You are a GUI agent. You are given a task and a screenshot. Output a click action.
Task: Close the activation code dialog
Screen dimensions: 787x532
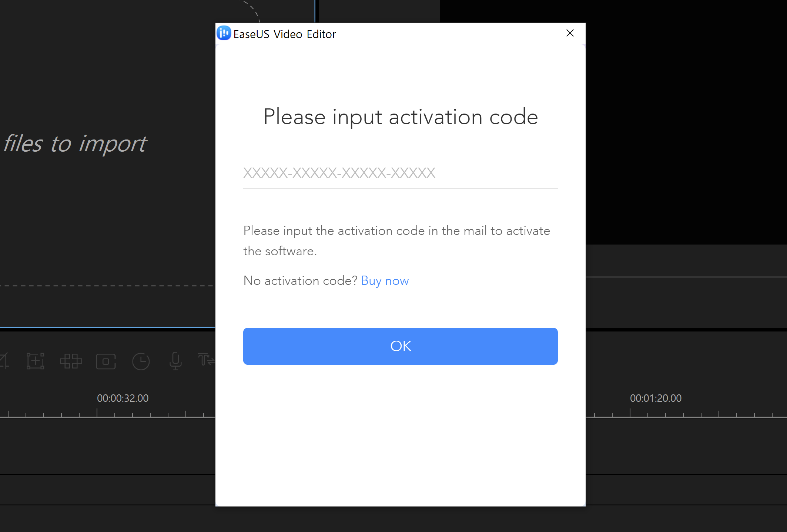coord(570,33)
